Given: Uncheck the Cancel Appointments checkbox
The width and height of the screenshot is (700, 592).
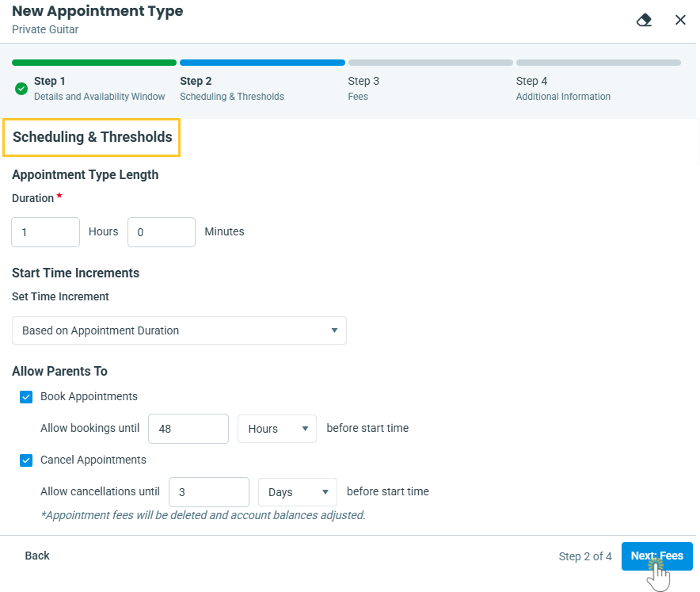Looking at the screenshot, I should point(26,460).
